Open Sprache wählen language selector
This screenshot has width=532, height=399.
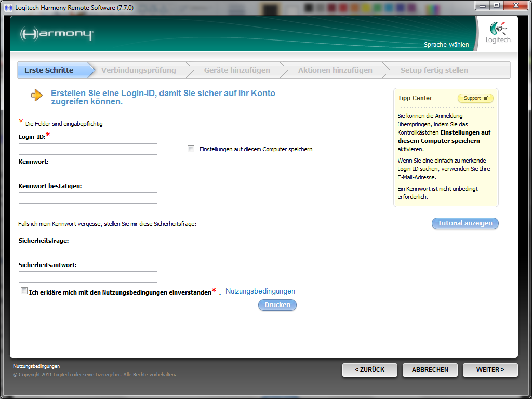click(x=446, y=45)
